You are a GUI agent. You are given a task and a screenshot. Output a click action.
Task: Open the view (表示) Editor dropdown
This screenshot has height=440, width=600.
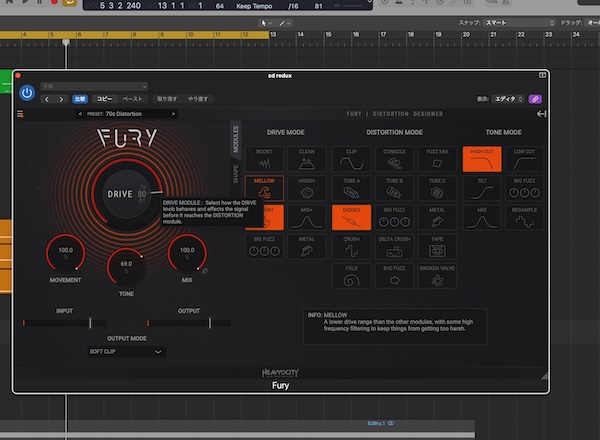pos(508,99)
